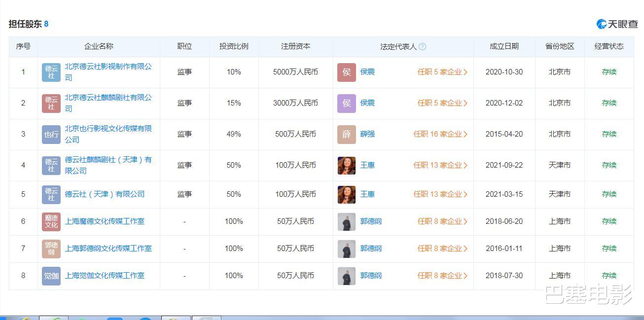Image resolution: width=644 pixels, height=320 pixels.
Task: Click 王惠 photo in 德云社（天津）有限公司 row
Action: click(347, 194)
